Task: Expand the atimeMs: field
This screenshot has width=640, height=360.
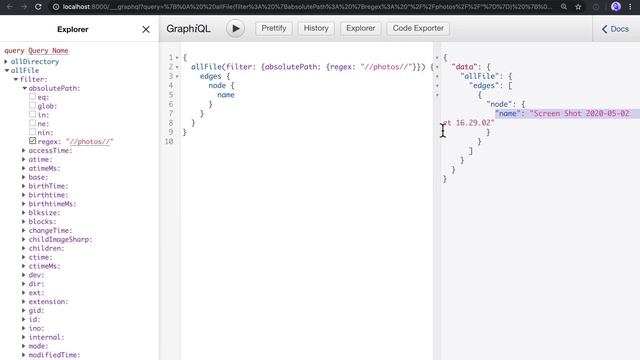Action: (x=24, y=168)
